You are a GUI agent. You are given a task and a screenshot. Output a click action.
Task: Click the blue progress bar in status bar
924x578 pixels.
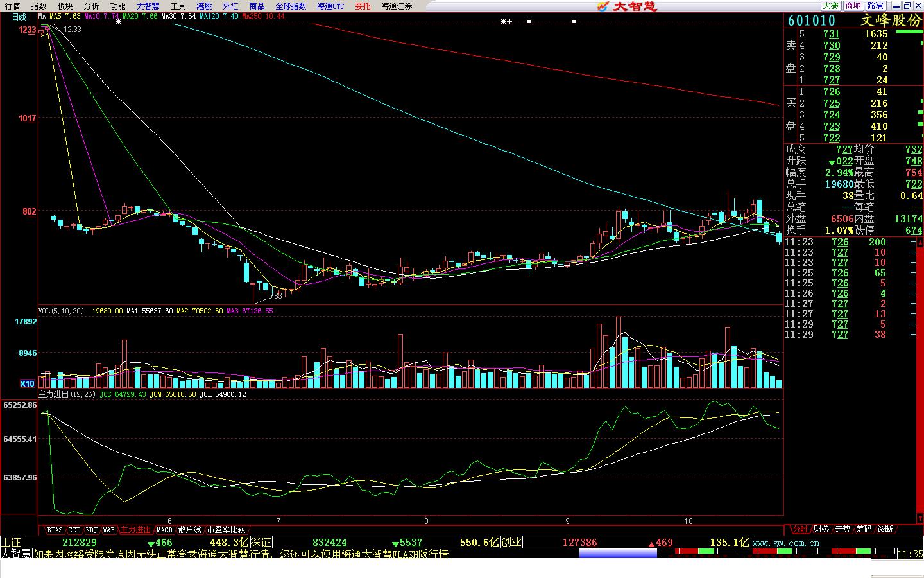(617, 554)
